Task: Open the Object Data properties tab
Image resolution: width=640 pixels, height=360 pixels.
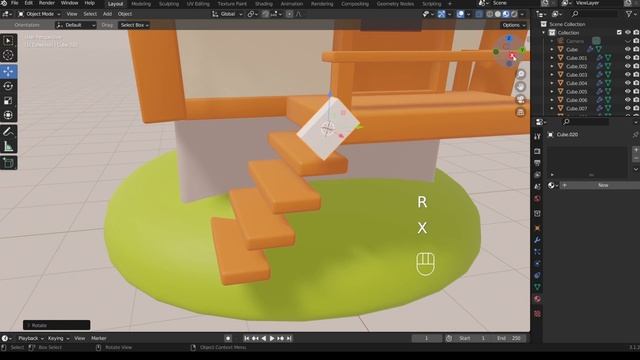Action: pyautogui.click(x=537, y=287)
